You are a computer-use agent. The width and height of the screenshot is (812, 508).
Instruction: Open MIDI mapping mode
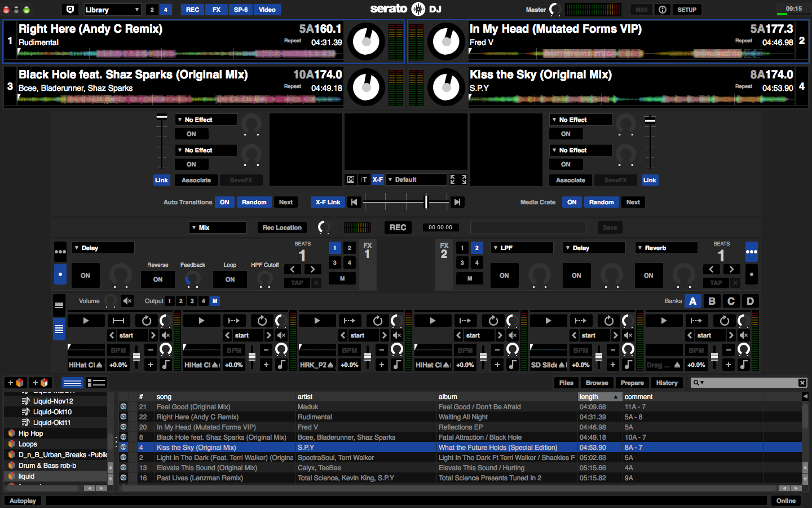click(641, 10)
